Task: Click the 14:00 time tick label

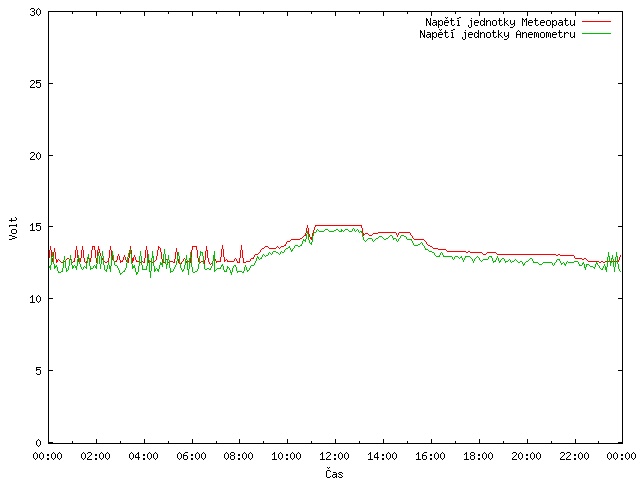Action: (382, 456)
